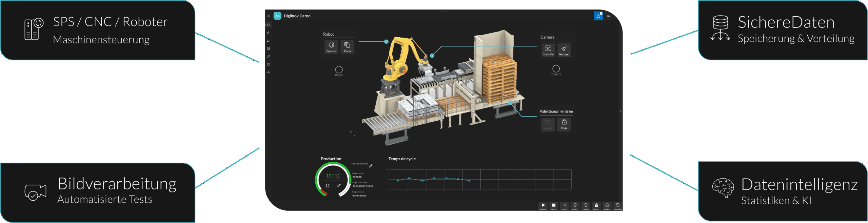
Task: Click the Prendre robot action button
Action: [x=331, y=47]
